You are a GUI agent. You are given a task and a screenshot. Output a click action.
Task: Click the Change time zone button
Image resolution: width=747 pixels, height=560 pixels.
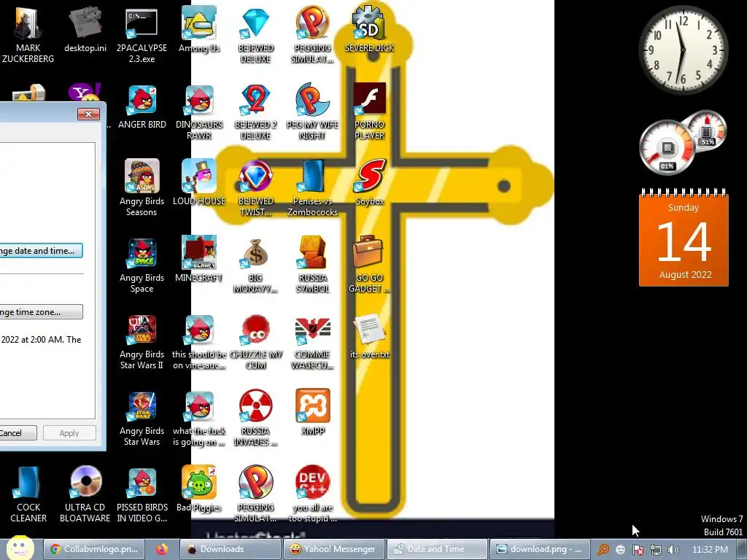(41, 312)
